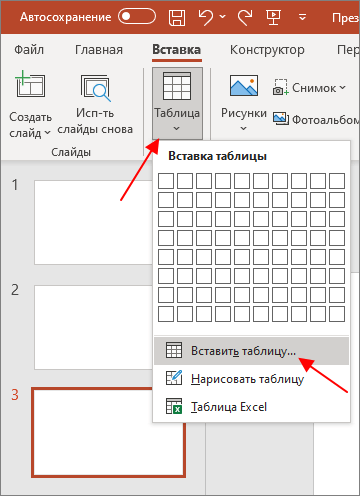Click the Нарисовать таблицу pencil icon
The height and width of the screenshot is (496, 360).
coord(174,377)
